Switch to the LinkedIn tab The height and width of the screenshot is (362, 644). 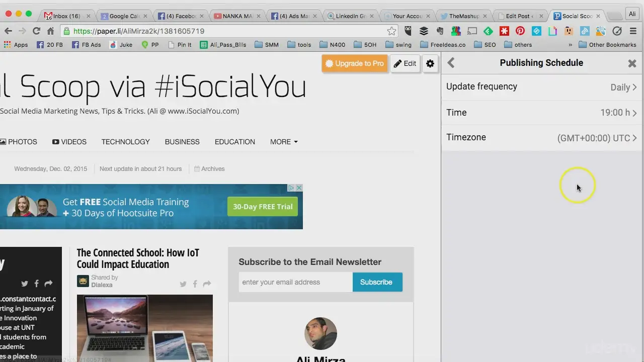[350, 16]
